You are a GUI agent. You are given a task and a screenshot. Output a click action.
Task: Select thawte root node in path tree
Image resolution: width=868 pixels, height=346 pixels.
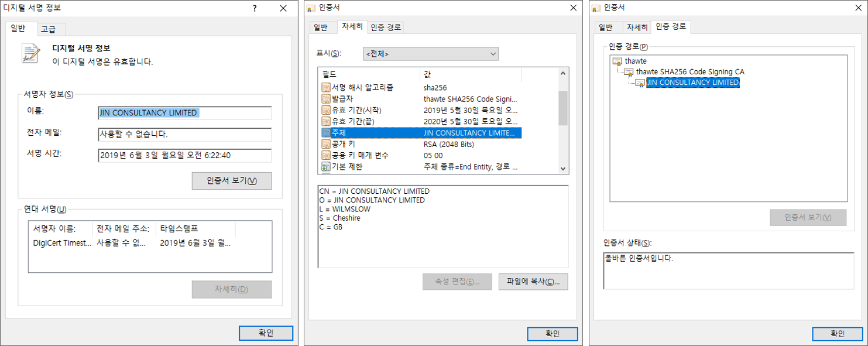pos(636,61)
